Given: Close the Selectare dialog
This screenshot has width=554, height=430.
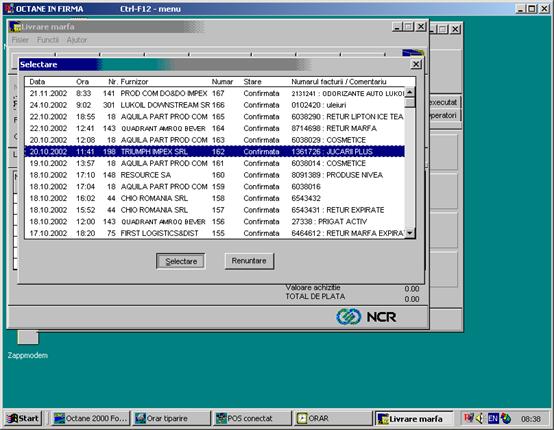Looking at the screenshot, I should (x=416, y=64).
